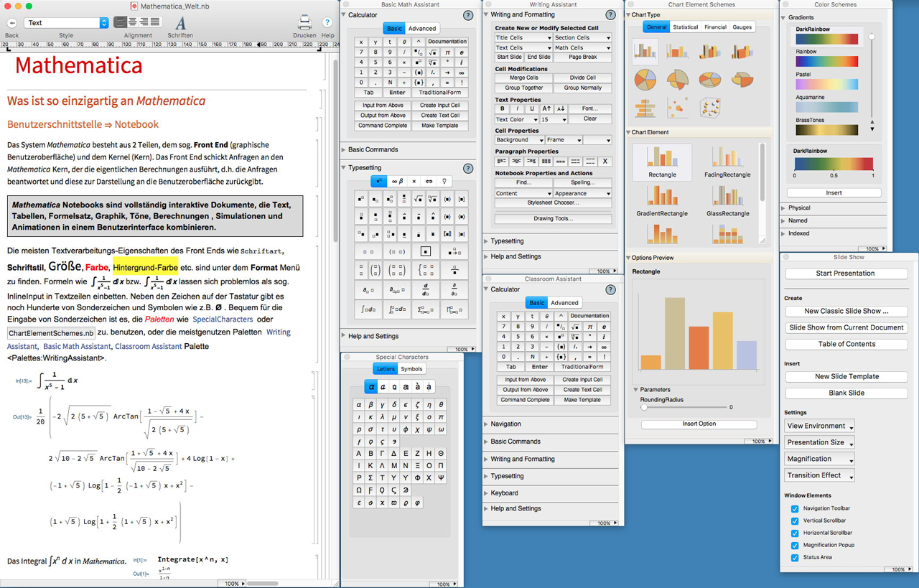Click the Back arrow in notebook toolbar
The height and width of the screenshot is (588, 919).
click(x=12, y=23)
